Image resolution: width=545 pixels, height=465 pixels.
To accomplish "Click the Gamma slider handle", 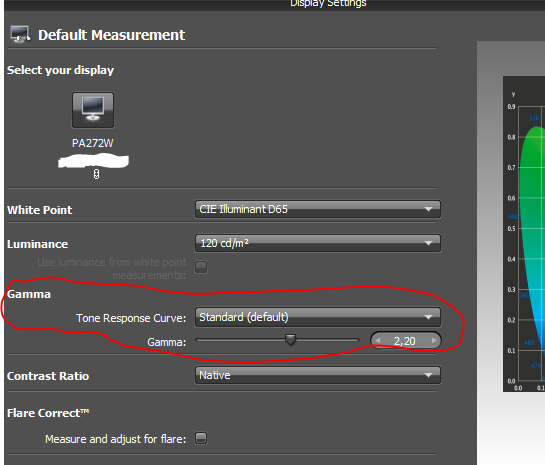I will (290, 340).
